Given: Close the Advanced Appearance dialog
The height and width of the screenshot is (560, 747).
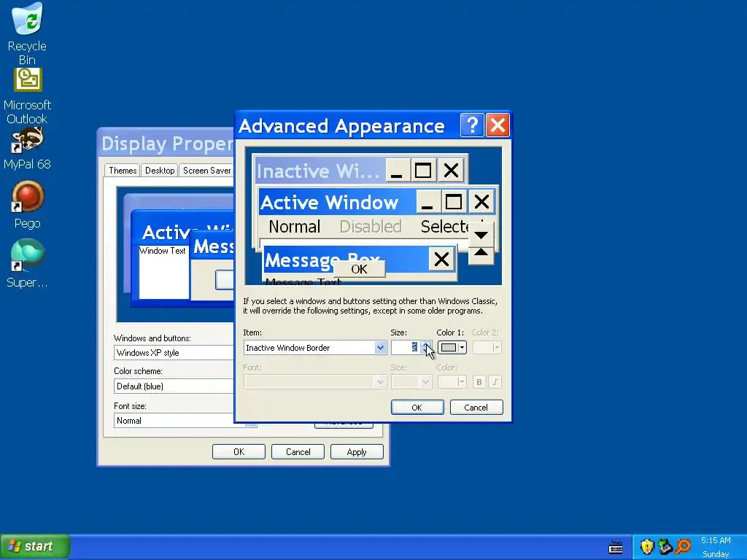Looking at the screenshot, I should click(498, 125).
